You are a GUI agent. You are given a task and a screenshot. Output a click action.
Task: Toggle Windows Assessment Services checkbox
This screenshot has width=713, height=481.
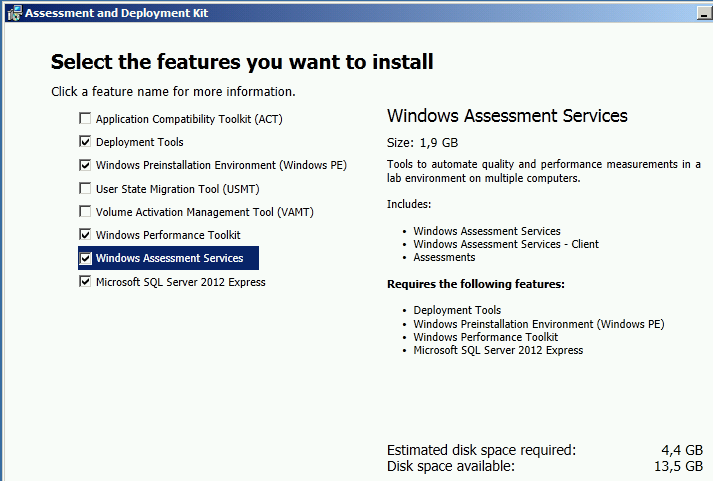coord(85,258)
